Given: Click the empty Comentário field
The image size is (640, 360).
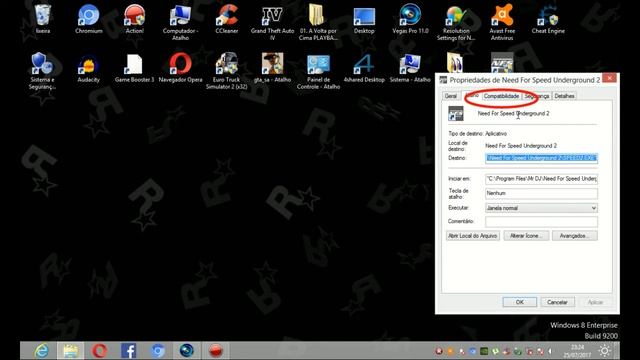Looking at the screenshot, I should [541, 221].
